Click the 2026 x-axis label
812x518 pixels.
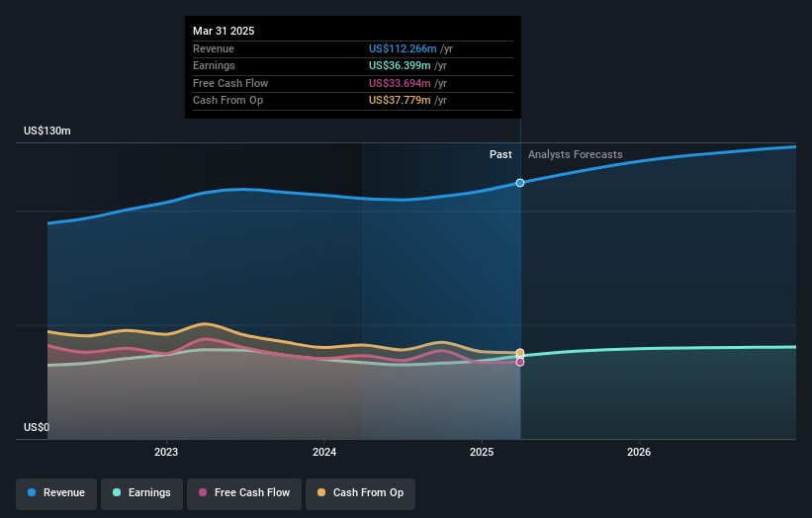click(639, 453)
